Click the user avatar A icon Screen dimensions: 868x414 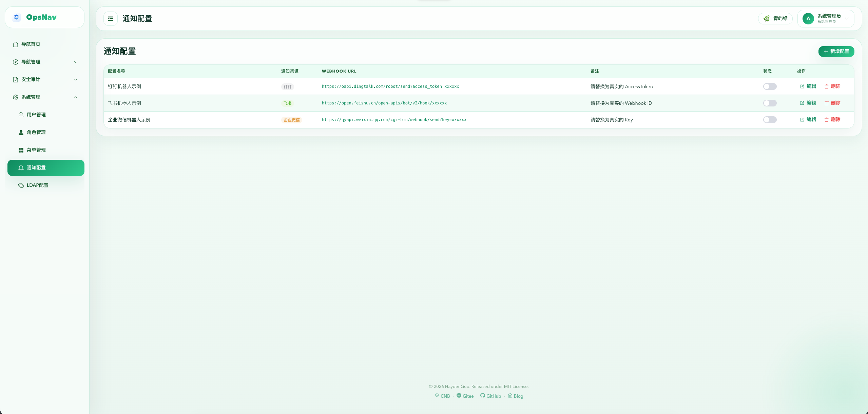tap(808, 19)
